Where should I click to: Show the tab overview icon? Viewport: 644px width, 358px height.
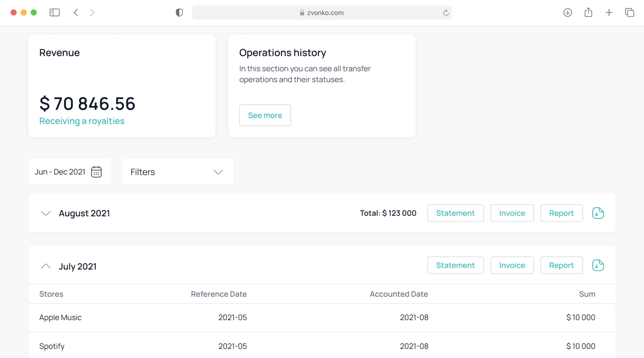[629, 13]
